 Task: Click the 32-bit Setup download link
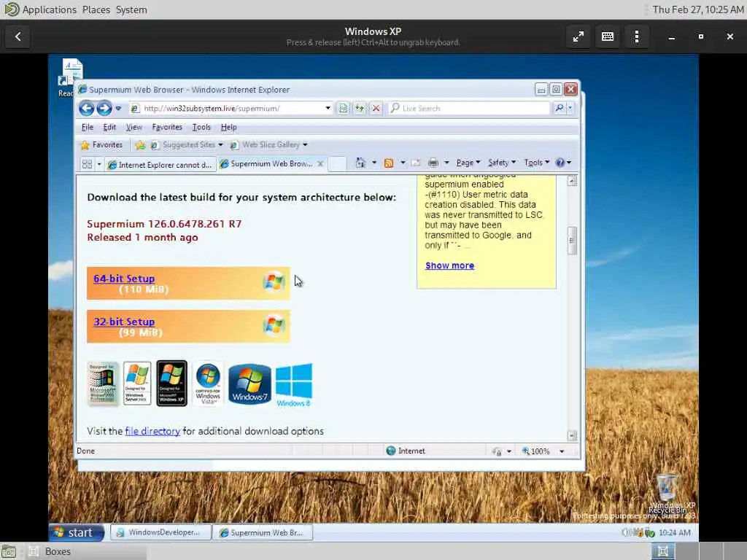[x=124, y=322]
